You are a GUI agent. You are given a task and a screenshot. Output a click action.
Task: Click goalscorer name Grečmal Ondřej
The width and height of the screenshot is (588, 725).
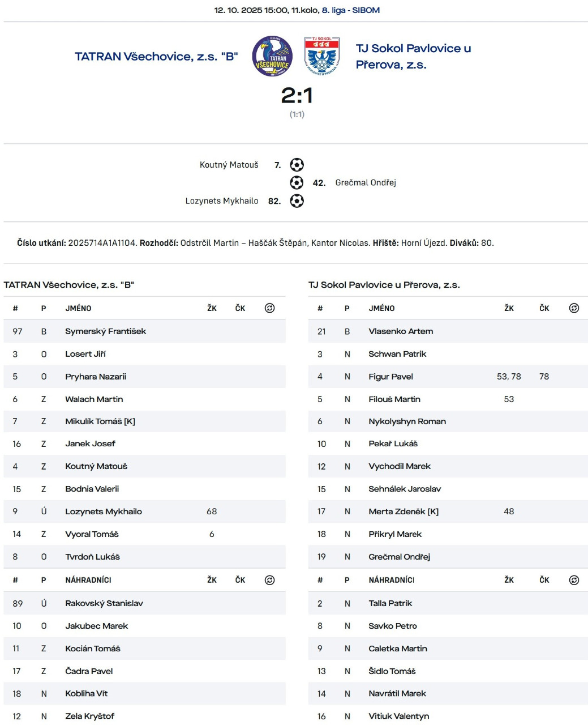pos(366,182)
